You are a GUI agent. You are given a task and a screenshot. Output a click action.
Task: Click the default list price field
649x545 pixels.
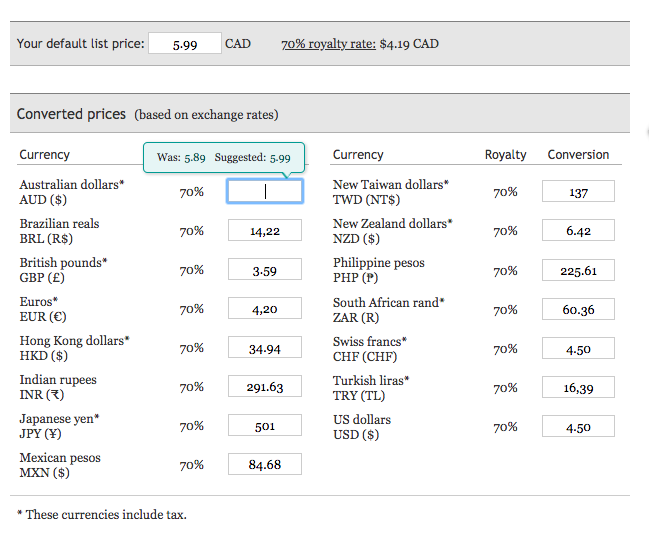[x=184, y=44]
